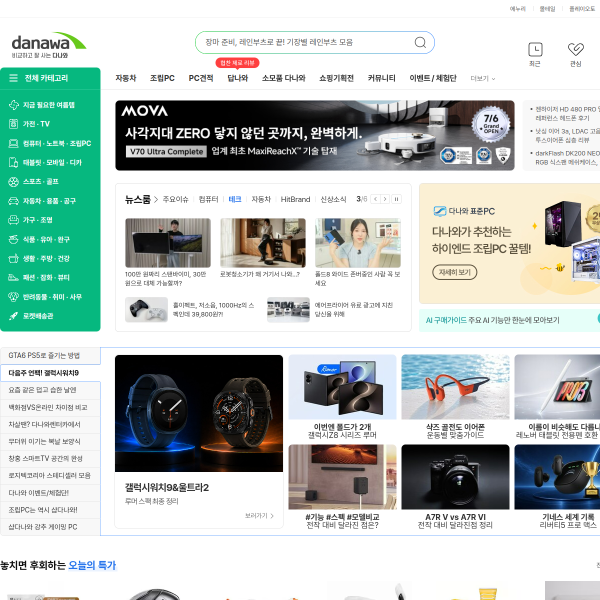Open A7R V vs A7R VI card

[x=455, y=487]
